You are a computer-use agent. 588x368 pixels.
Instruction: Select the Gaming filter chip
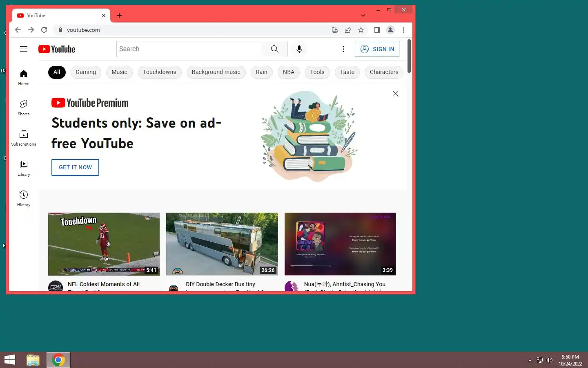point(86,72)
